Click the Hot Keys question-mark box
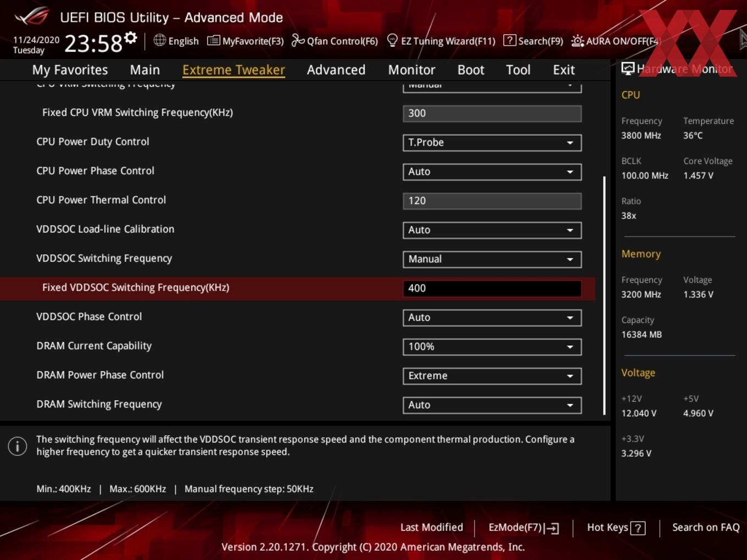 pyautogui.click(x=638, y=528)
